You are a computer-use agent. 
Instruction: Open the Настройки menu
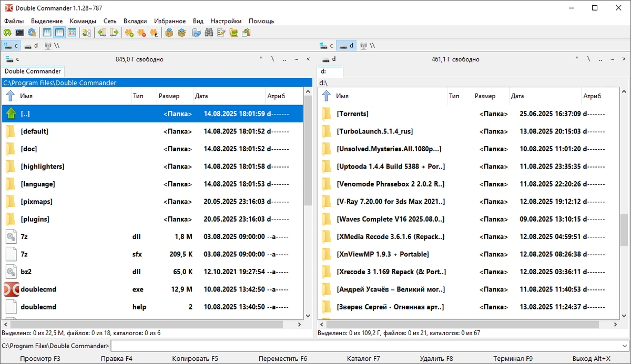(226, 21)
